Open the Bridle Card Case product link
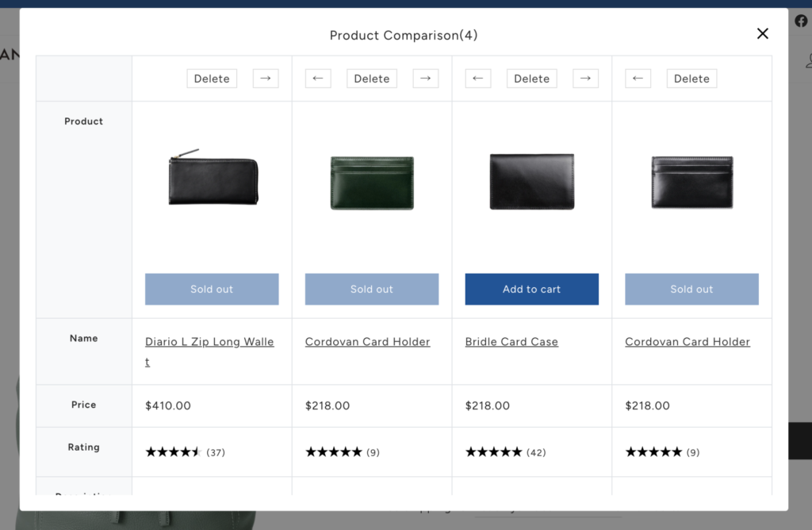This screenshot has width=812, height=530. (x=511, y=342)
